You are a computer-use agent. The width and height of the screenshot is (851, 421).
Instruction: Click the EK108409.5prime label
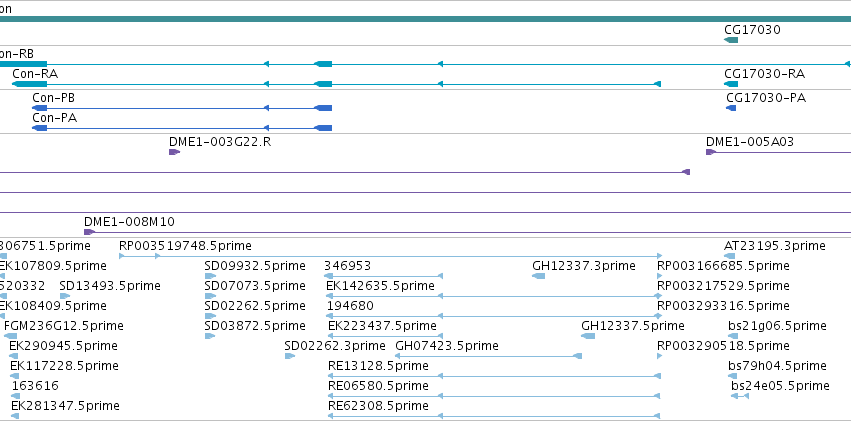(53, 305)
